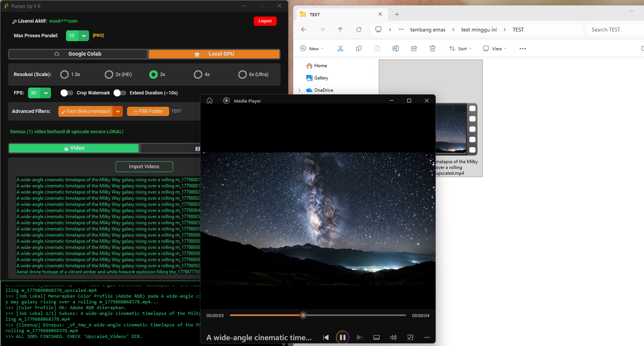The height and width of the screenshot is (346, 644).
Task: Click the Delete trash icon
Action: pos(433,48)
